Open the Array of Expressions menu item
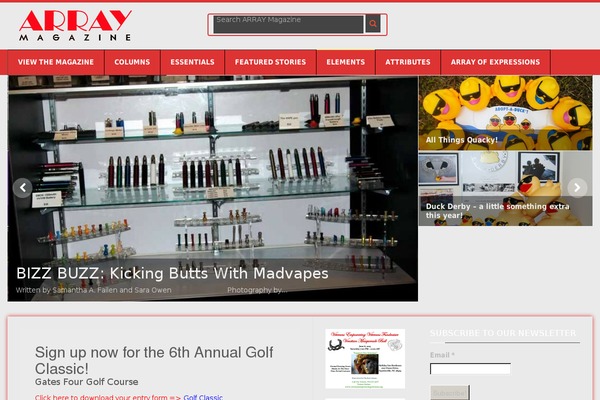600x400 pixels. 496,62
